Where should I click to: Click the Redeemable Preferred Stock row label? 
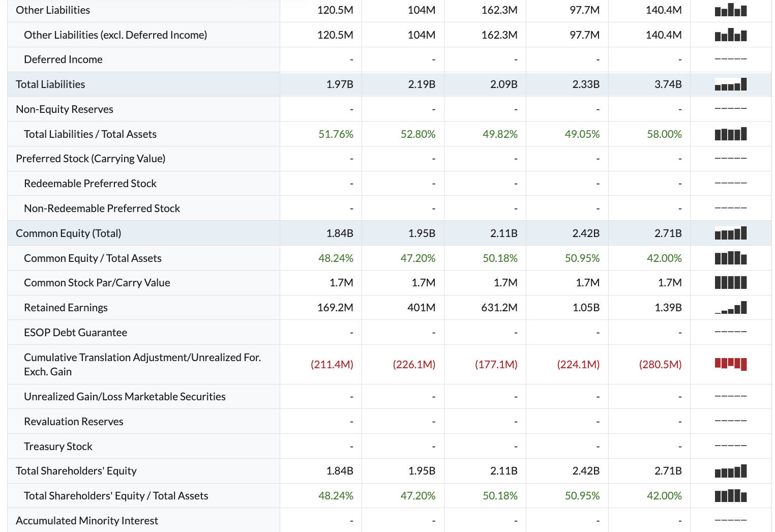[x=90, y=184]
